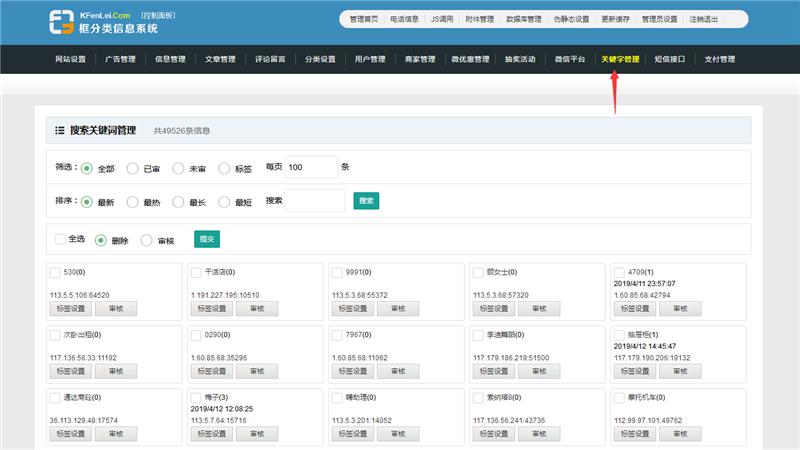
Task: Choose the 审核 batch action radio
Action: click(x=147, y=240)
